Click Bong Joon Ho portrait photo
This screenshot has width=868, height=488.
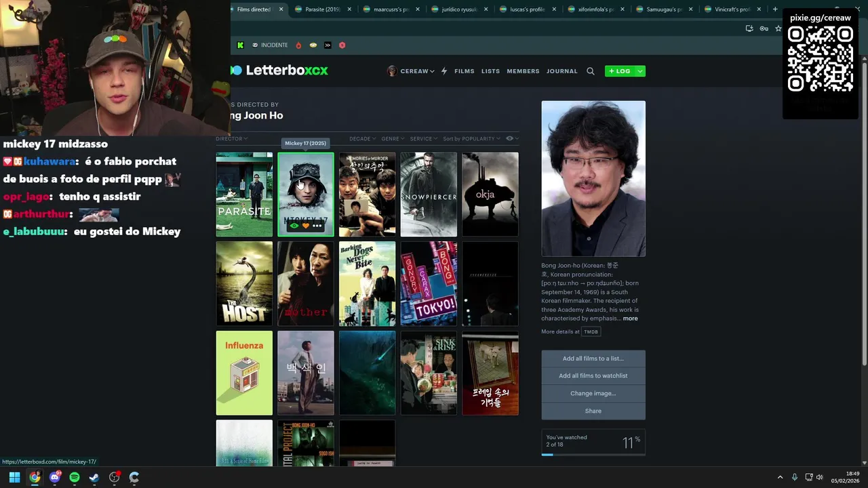(x=593, y=179)
